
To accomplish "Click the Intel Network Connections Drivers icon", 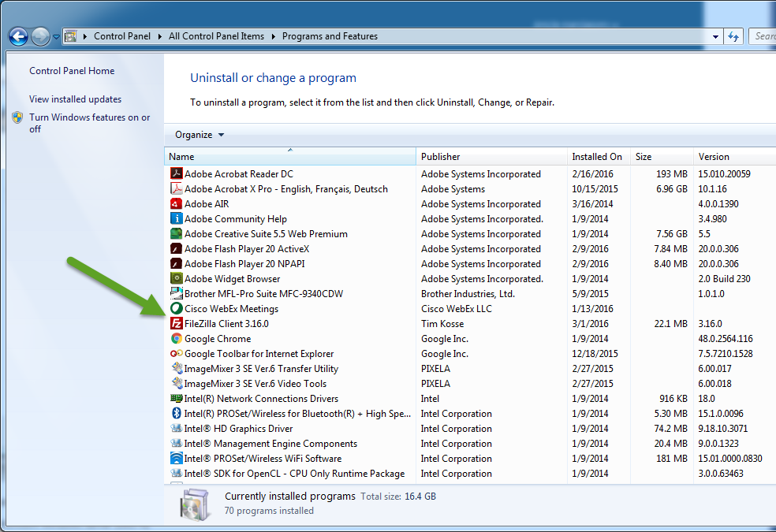I will (176, 398).
